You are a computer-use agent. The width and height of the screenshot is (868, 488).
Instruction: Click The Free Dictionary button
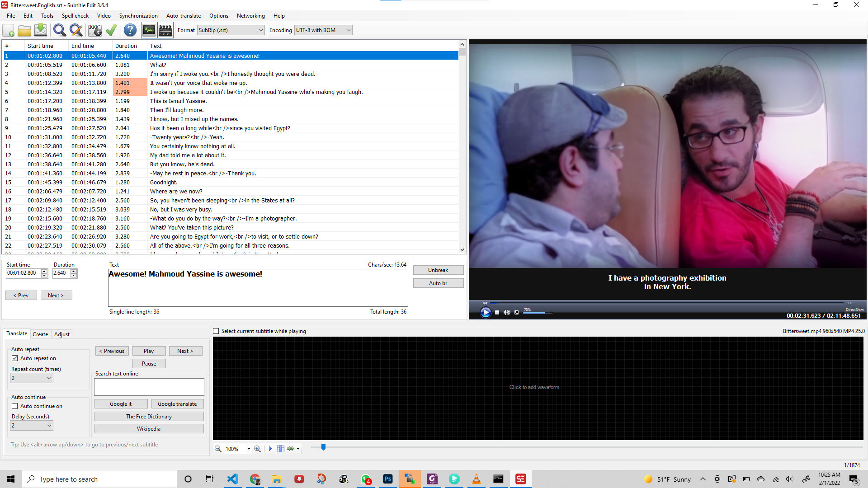[149, 417]
